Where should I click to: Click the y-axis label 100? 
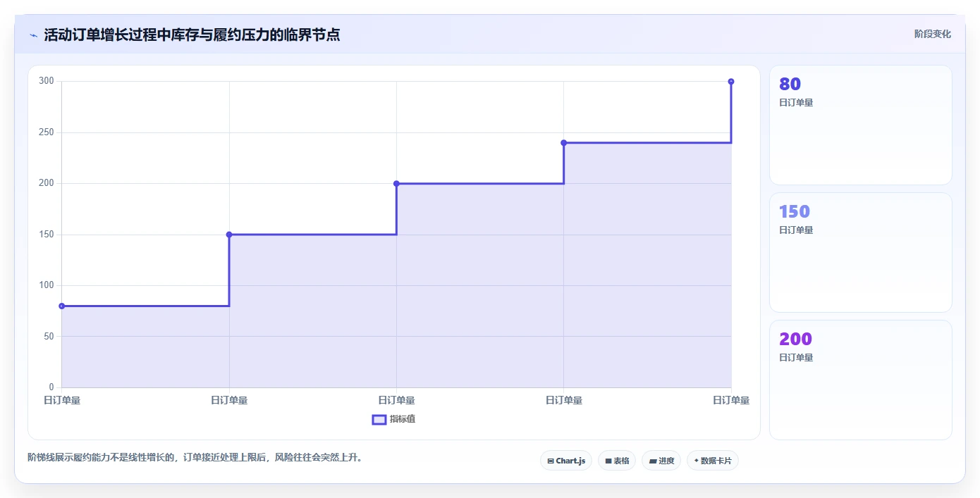47,285
